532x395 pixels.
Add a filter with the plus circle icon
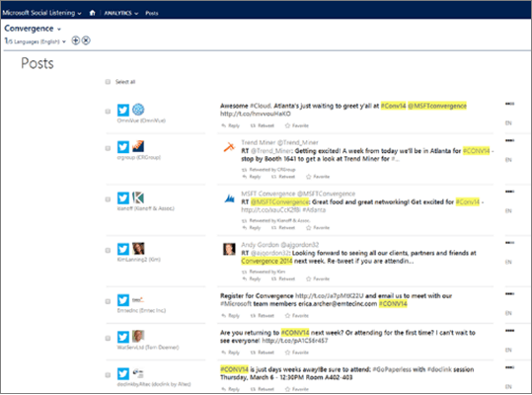tap(75, 40)
